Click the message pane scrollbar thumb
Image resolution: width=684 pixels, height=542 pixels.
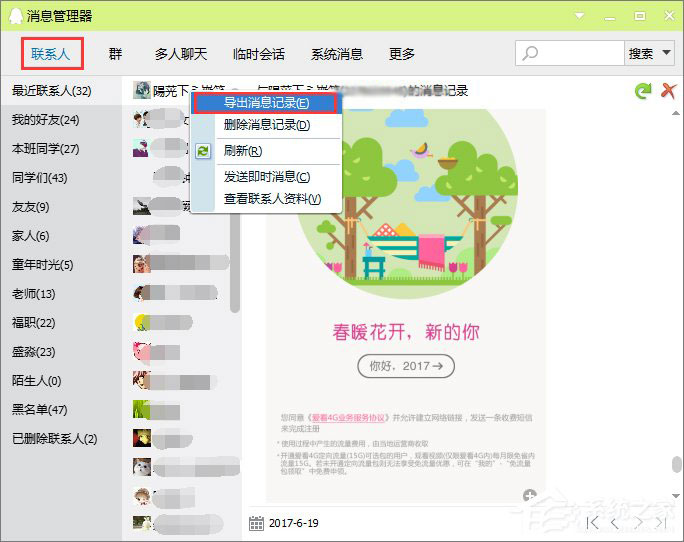tap(676, 464)
